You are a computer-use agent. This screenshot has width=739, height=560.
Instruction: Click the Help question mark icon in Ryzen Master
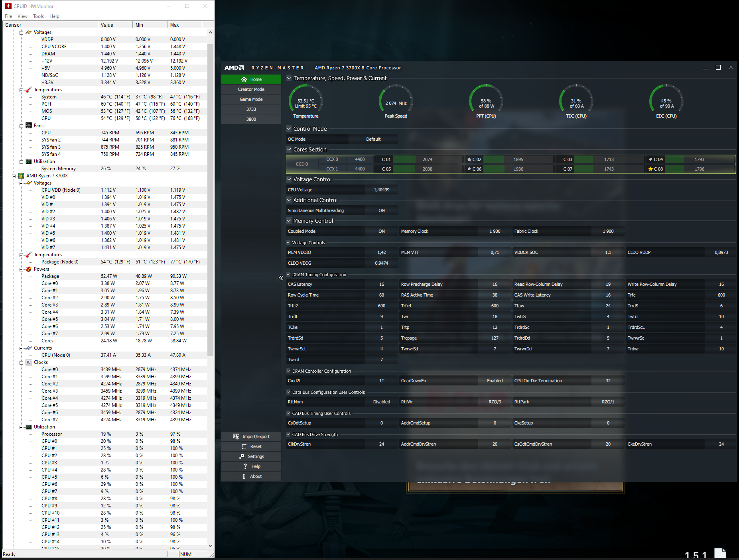tap(245, 466)
